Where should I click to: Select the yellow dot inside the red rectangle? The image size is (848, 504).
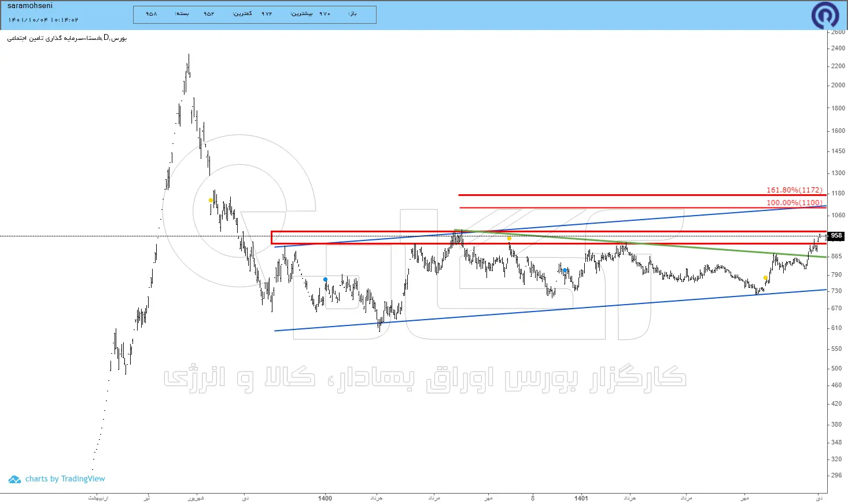[x=509, y=238]
